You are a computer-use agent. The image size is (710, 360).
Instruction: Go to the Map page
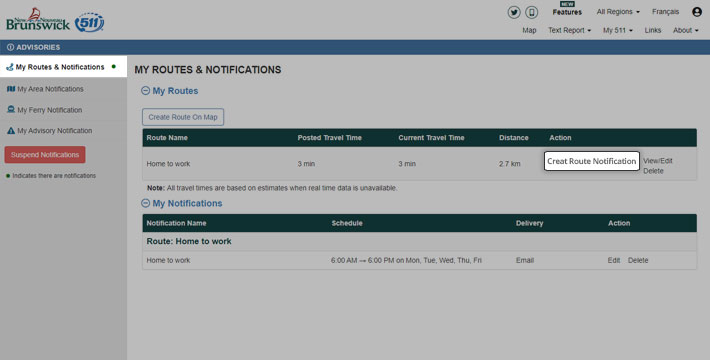tap(529, 30)
